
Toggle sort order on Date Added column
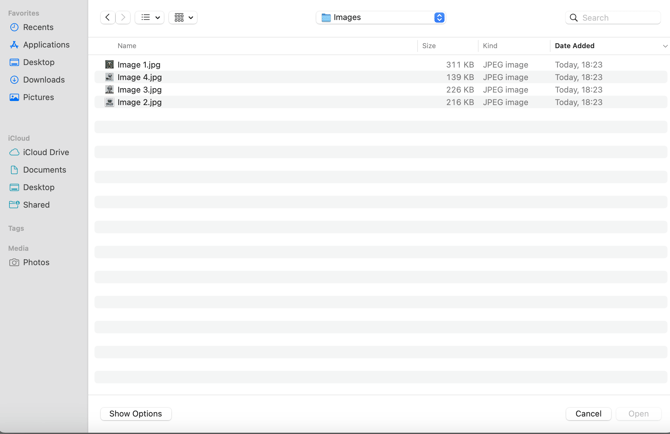pos(575,46)
